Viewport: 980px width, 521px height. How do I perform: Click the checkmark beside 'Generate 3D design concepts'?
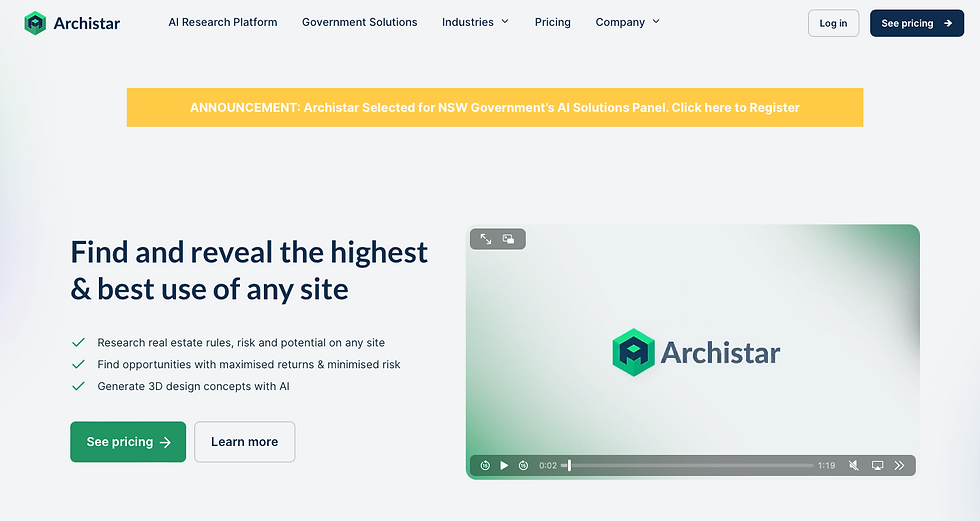78,386
